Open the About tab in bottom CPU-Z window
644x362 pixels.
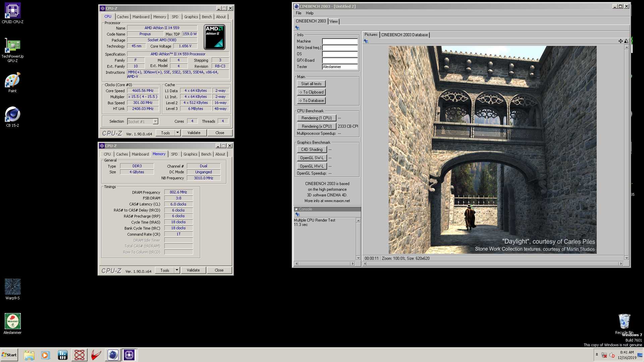(220, 154)
